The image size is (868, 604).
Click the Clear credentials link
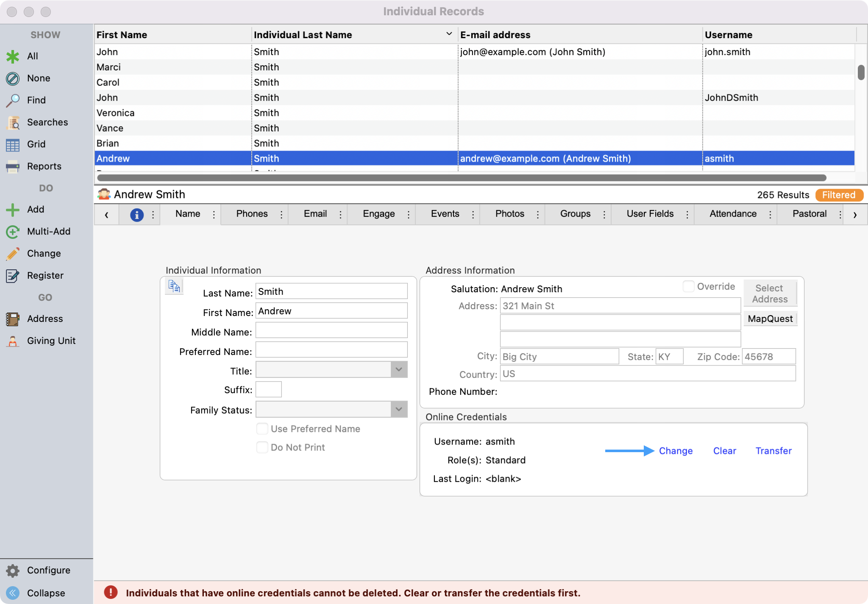724,451
